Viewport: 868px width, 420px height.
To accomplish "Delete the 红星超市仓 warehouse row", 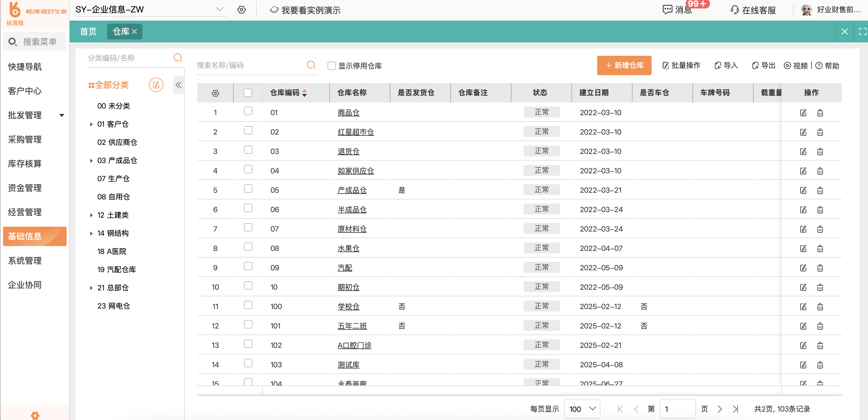I will click(x=820, y=132).
